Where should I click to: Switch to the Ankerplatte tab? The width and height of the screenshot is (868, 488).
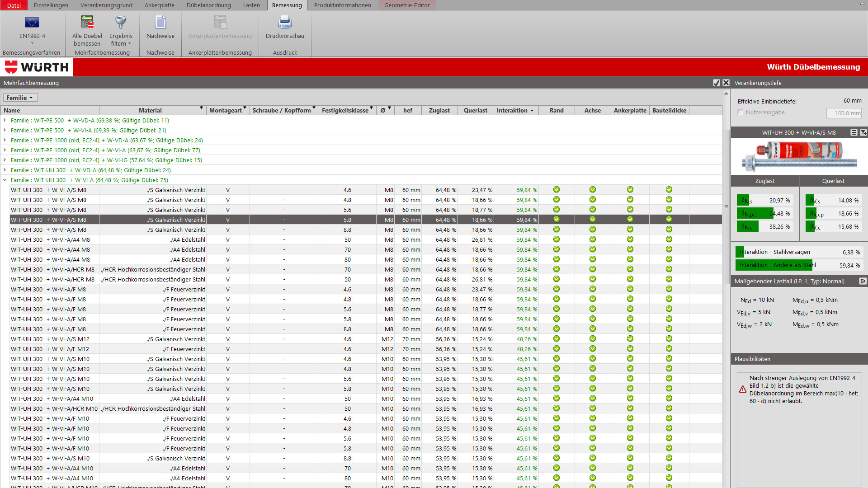160,5
